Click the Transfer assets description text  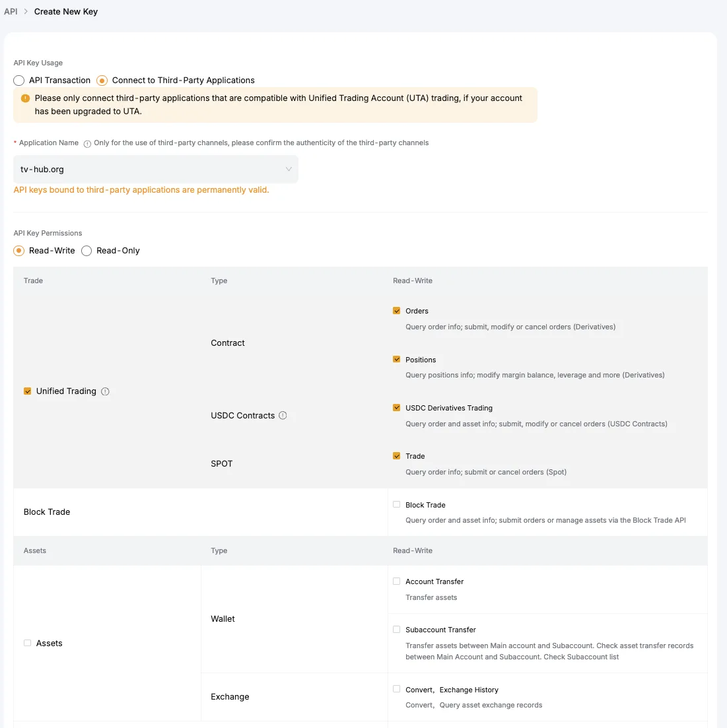coord(431,597)
